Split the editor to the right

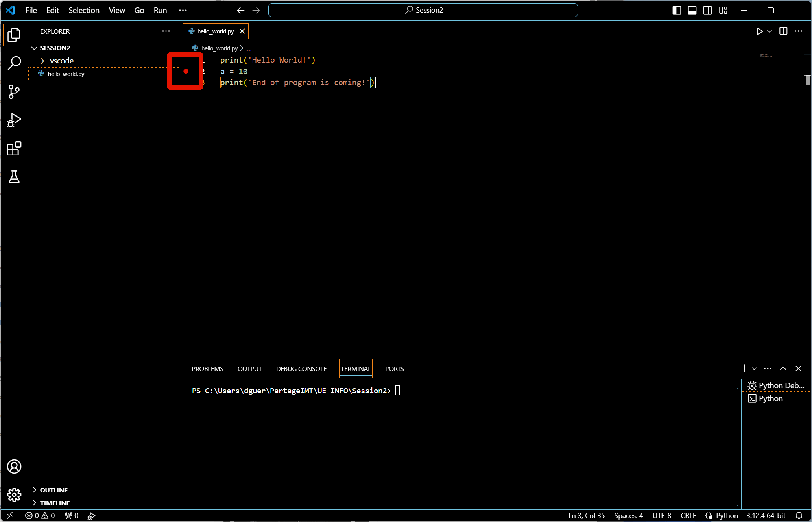coord(783,31)
